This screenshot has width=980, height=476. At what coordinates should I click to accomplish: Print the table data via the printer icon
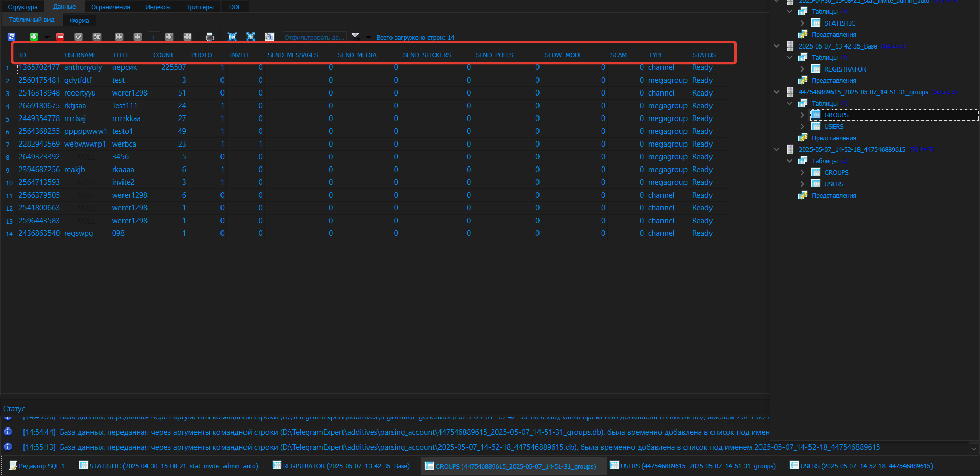point(210,37)
